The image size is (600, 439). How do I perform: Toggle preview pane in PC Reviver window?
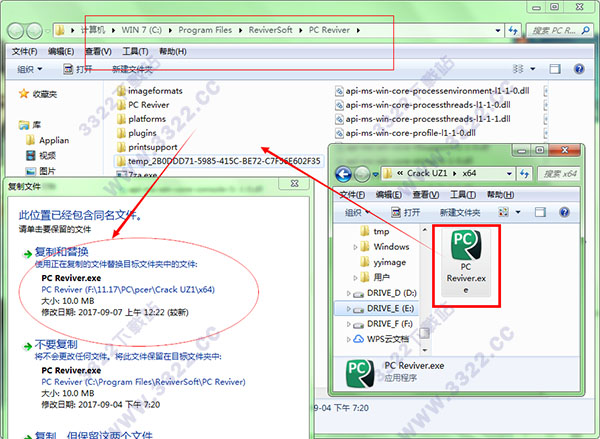555,69
